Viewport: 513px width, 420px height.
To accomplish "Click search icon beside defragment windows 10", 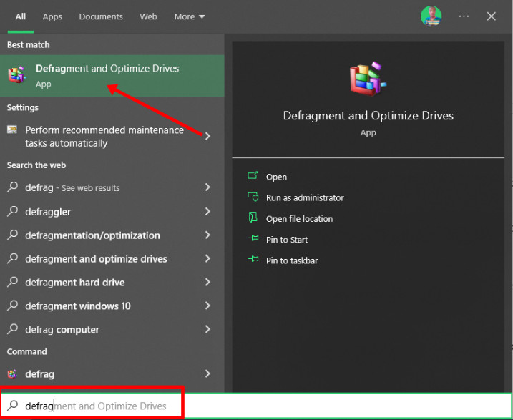I will (x=12, y=306).
